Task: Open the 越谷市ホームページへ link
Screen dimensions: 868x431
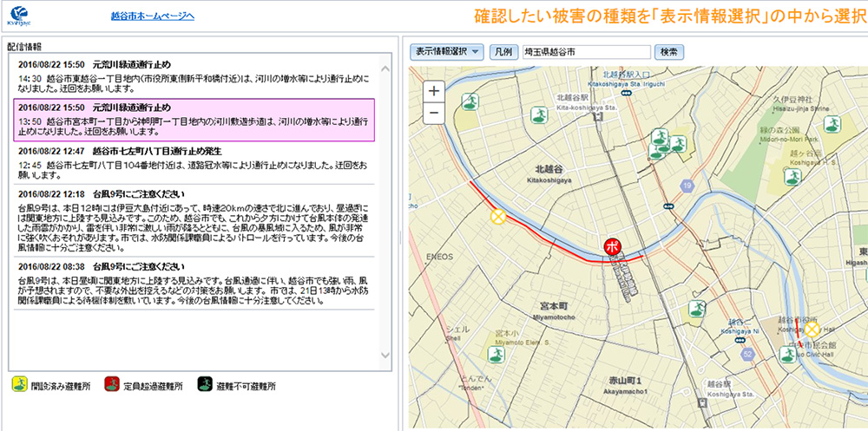Action: point(153,16)
